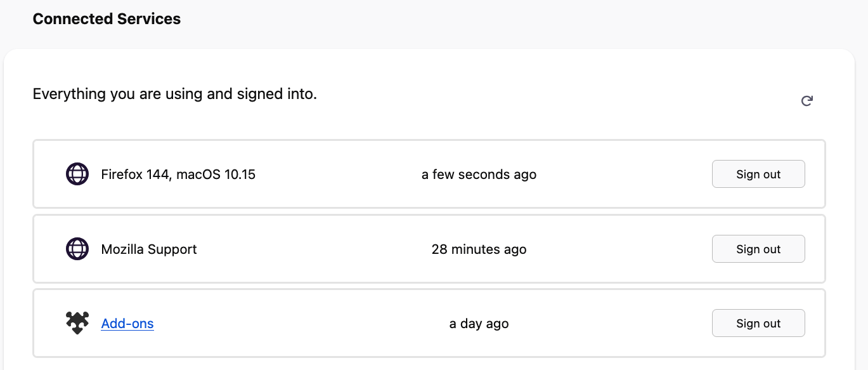Image resolution: width=868 pixels, height=370 pixels.
Task: Click the 'a day ago' timestamp
Action: point(479,324)
